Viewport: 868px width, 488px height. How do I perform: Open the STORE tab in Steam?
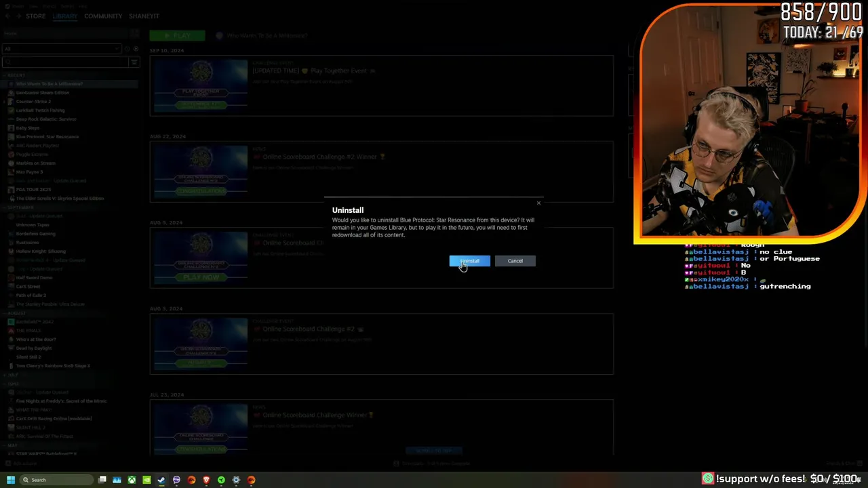pos(35,16)
